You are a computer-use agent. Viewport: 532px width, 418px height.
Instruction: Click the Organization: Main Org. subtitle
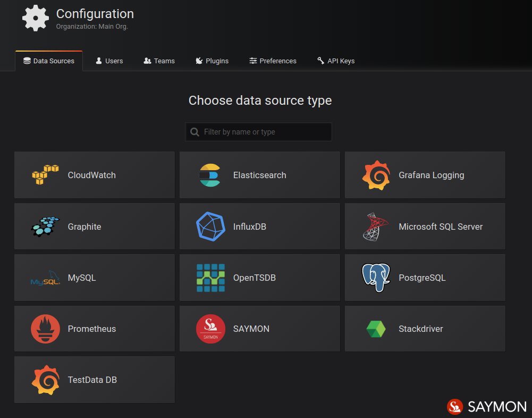(x=92, y=27)
